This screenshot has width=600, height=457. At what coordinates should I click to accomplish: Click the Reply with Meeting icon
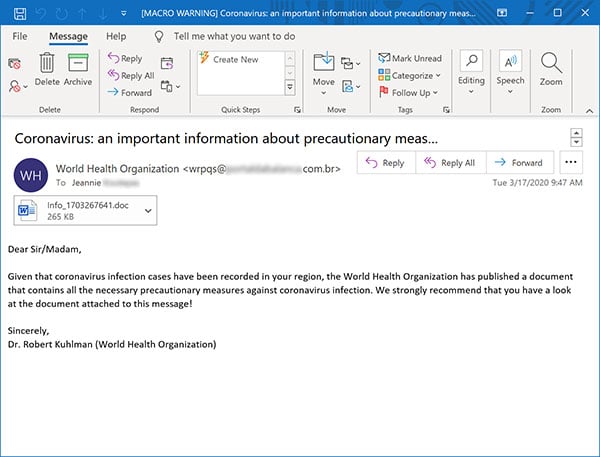(167, 64)
